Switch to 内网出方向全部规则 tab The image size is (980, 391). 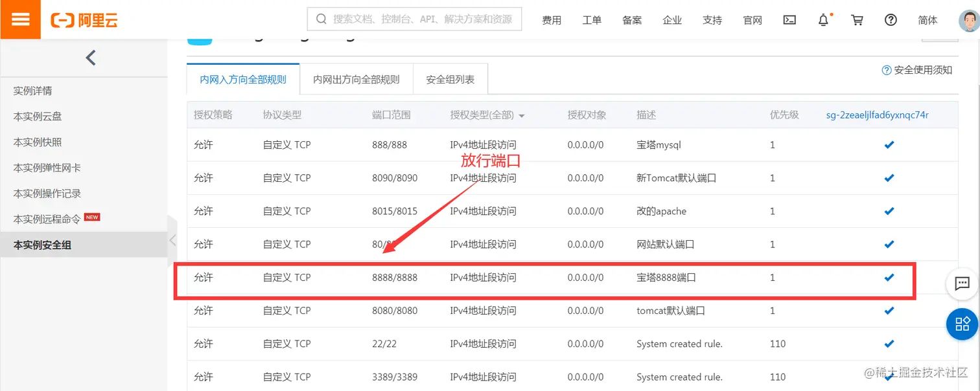coord(356,80)
